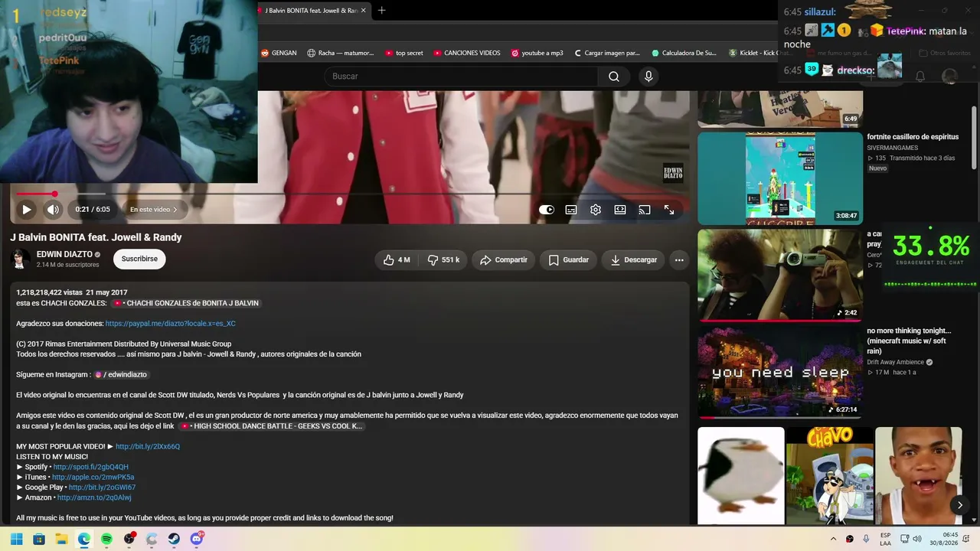The image size is (980, 551).
Task: Open the CHACHI GONZALES de BONITA video chip
Action: point(186,303)
